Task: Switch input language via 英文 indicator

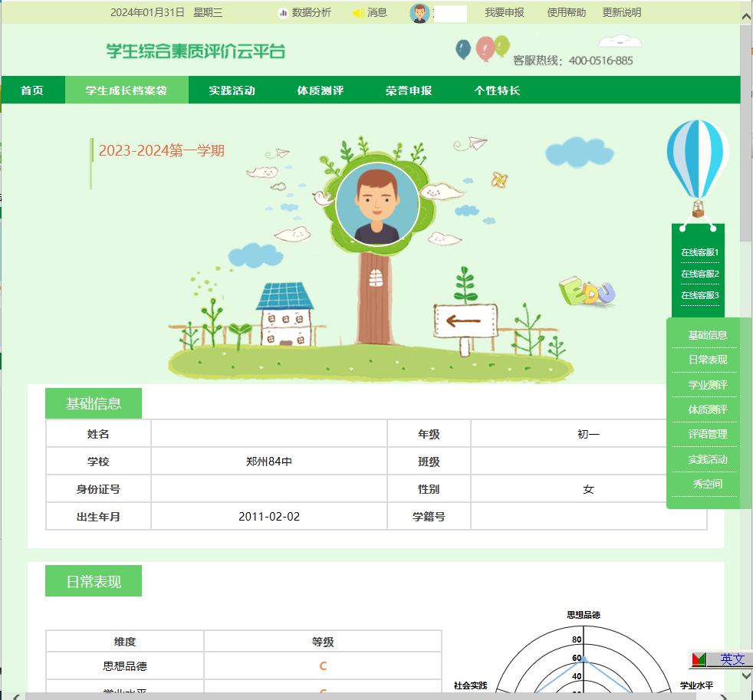Action: tap(732, 659)
